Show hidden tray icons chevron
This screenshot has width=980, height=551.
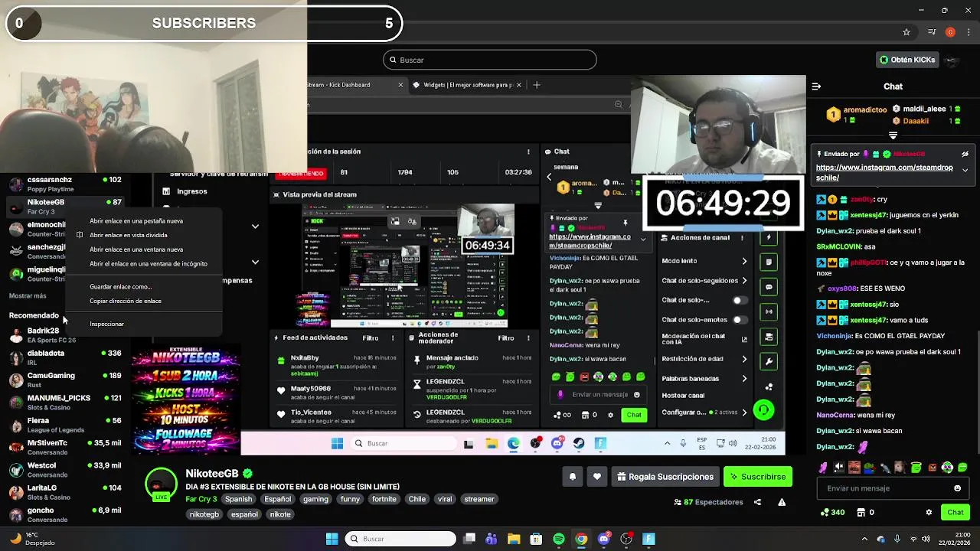(865, 540)
